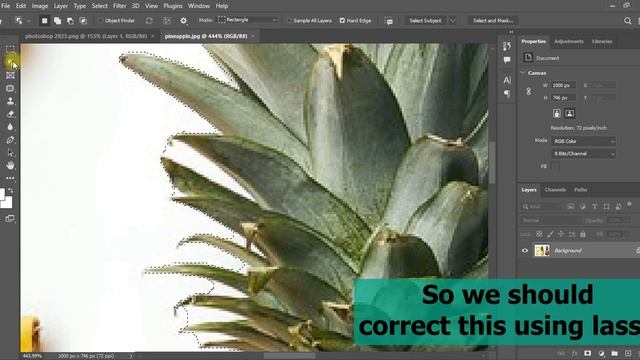Set canvas to portrait orientation
Screen dimensions: 640x360
[557, 113]
